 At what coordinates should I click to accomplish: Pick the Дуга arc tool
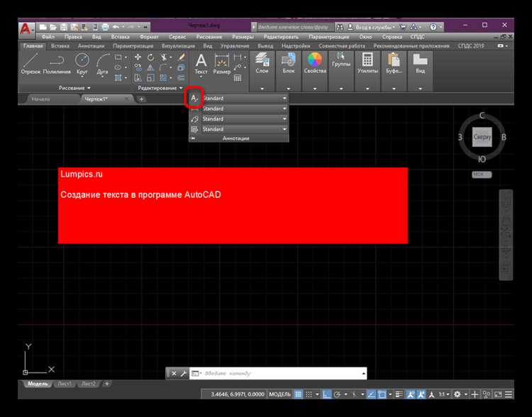click(x=104, y=62)
